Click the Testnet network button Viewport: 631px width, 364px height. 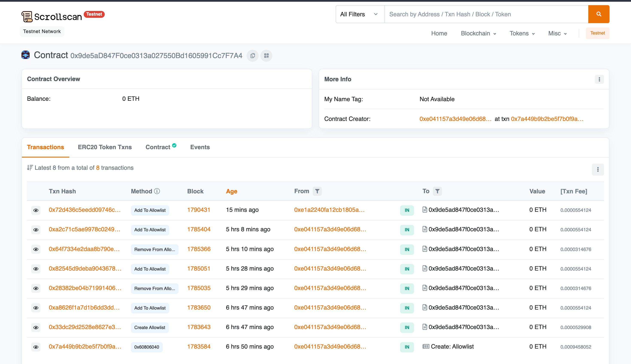click(x=598, y=33)
